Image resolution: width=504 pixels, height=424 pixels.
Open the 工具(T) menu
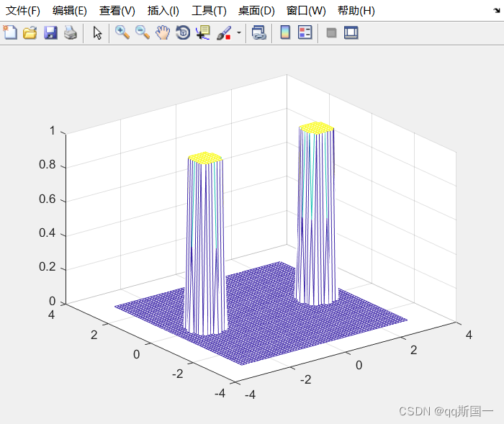[209, 11]
